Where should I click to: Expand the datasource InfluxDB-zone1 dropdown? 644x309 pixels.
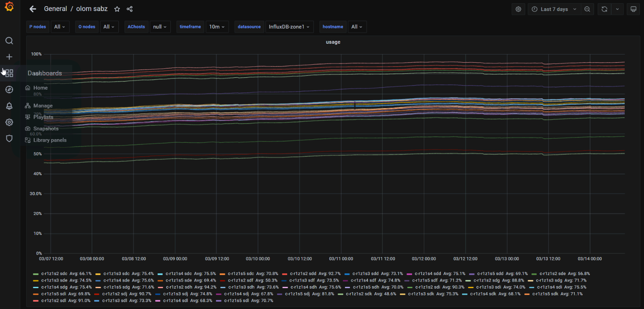coord(289,27)
